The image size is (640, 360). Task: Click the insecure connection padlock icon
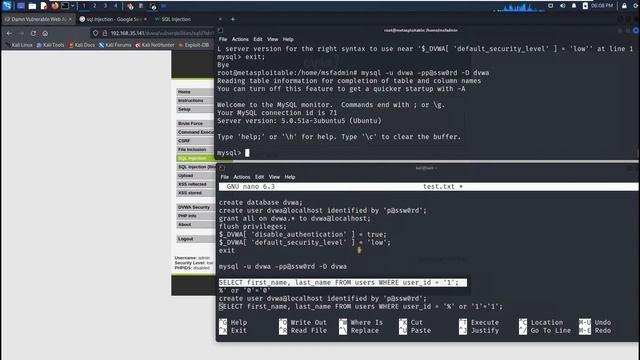pyautogui.click(x=105, y=33)
